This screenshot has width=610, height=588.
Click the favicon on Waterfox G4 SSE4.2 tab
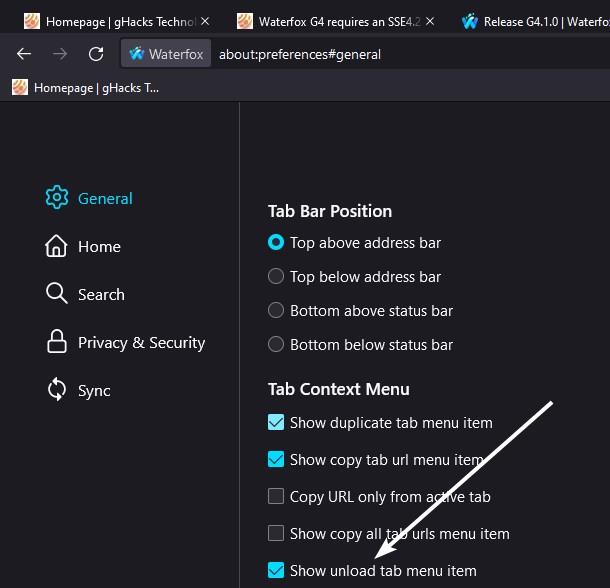point(245,21)
